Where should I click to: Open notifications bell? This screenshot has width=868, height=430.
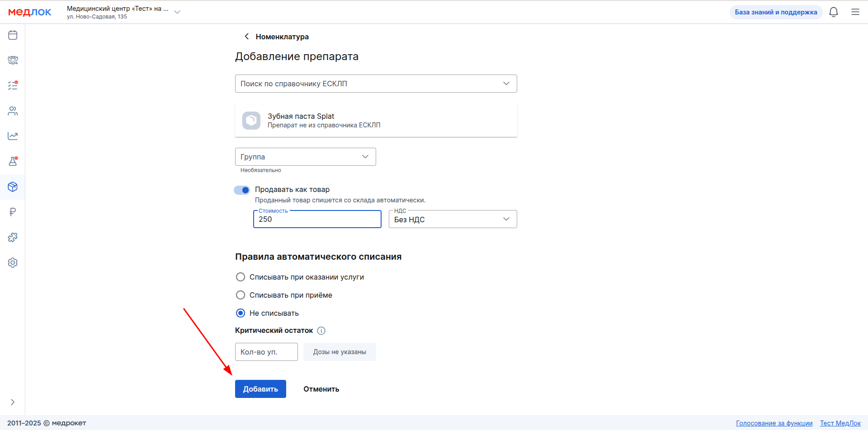point(834,12)
